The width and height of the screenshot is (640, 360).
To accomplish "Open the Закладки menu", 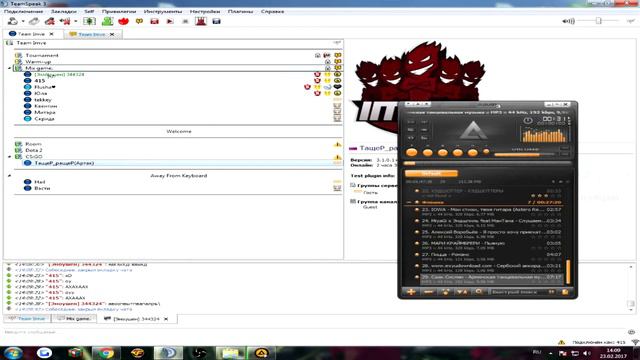I will coord(63,11).
